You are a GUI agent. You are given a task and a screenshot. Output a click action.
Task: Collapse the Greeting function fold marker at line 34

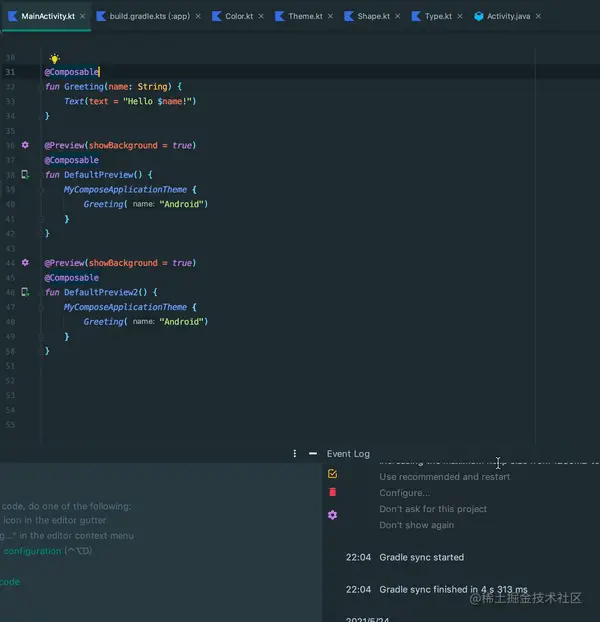point(40,116)
